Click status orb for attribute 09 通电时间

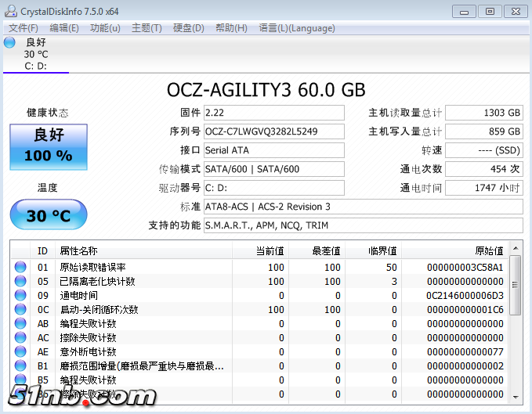20,295
